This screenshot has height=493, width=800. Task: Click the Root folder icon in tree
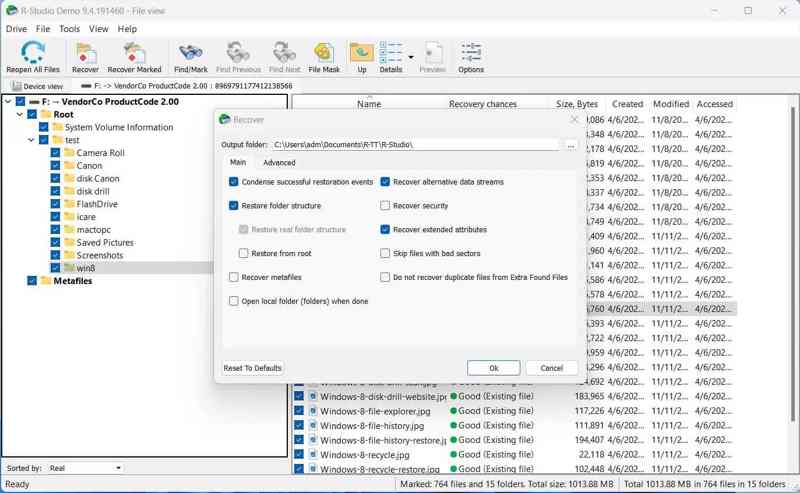(x=46, y=114)
